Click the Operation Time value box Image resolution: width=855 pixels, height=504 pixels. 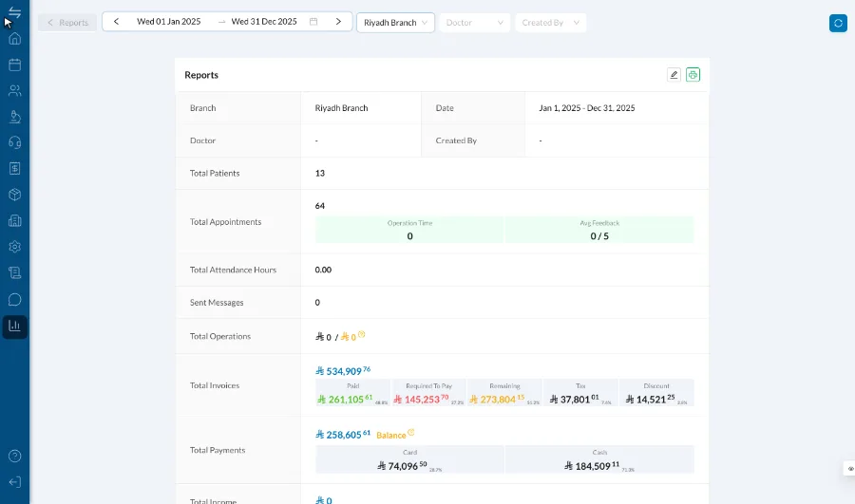coord(409,230)
